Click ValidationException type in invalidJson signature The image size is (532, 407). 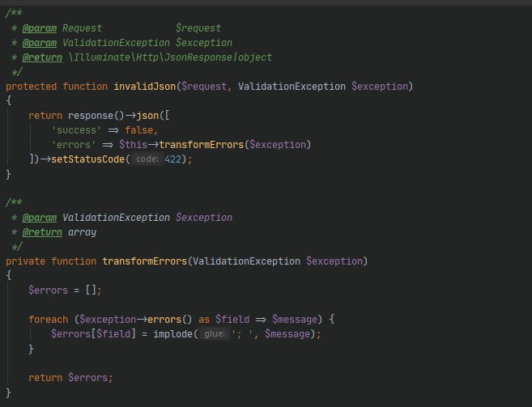click(292, 87)
